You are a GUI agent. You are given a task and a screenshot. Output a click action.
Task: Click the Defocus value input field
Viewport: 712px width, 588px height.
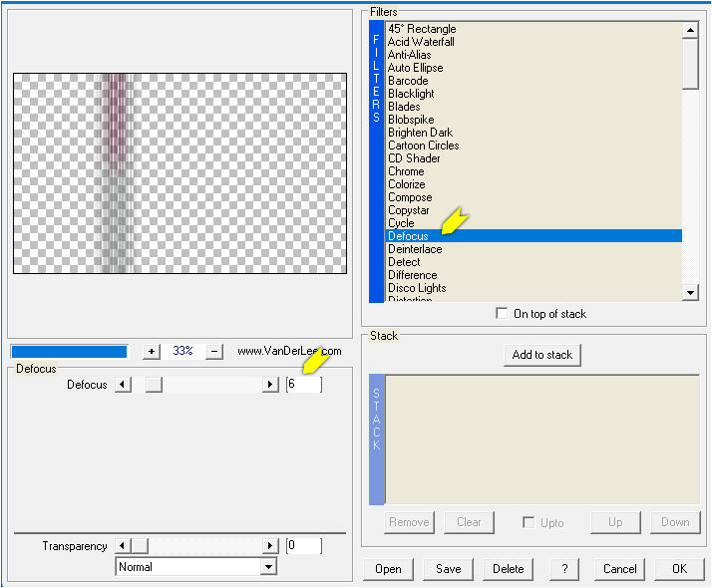tap(304, 385)
